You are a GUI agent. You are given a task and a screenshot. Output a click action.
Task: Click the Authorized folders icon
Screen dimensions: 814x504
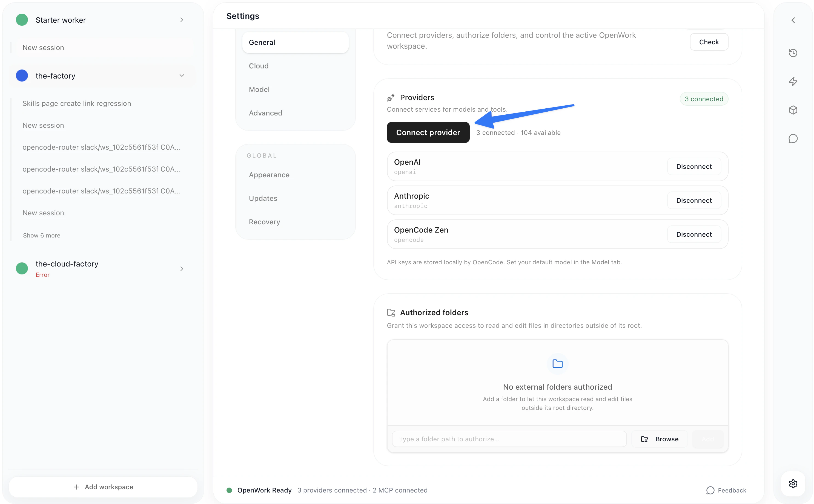point(391,312)
